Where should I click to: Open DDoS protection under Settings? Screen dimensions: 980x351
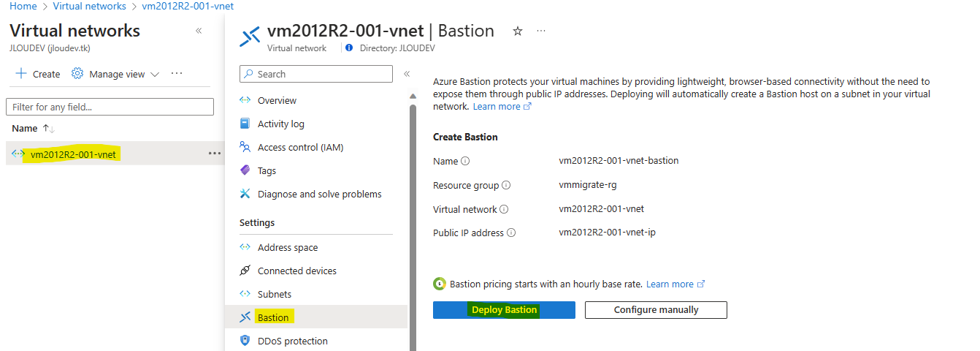[x=292, y=341]
